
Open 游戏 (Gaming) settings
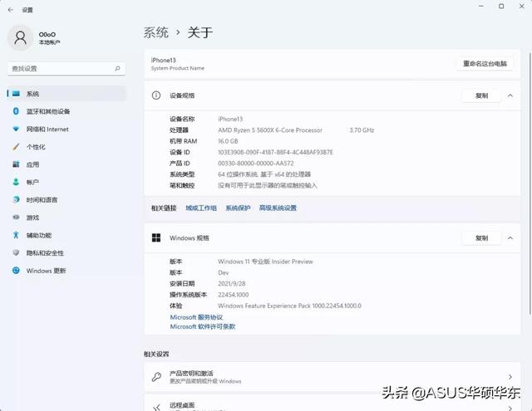[x=66, y=218]
